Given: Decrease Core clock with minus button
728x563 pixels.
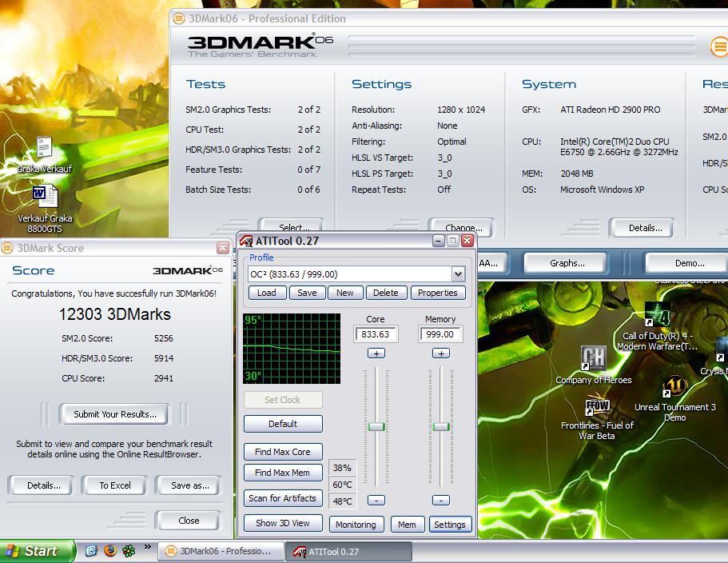Looking at the screenshot, I should pyautogui.click(x=376, y=501).
